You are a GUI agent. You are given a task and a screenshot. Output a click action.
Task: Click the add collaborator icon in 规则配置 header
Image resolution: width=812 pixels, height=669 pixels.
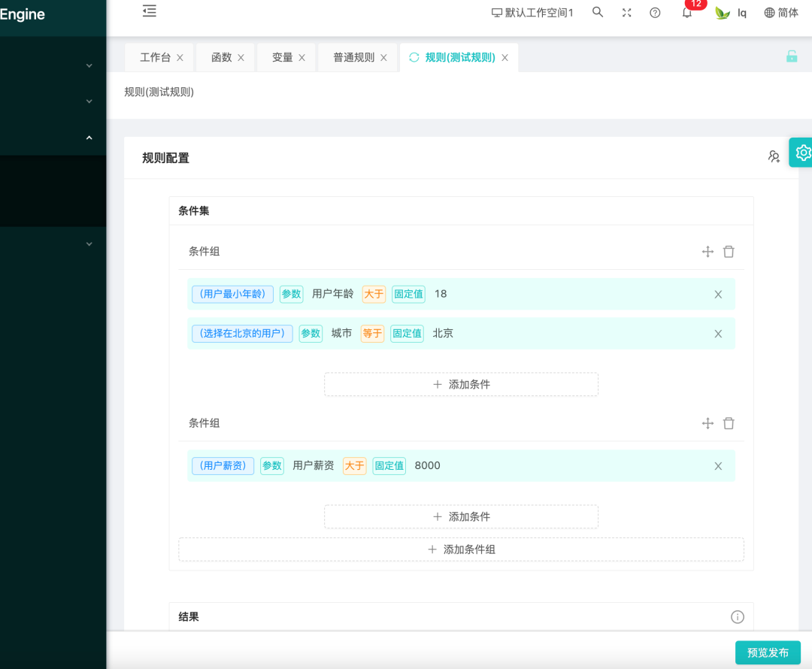point(774,156)
